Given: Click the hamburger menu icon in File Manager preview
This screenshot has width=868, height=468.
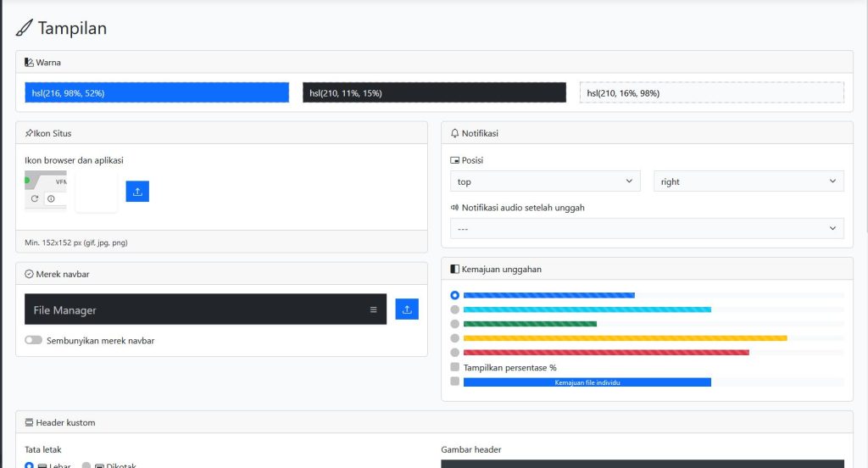Looking at the screenshot, I should point(373,309).
